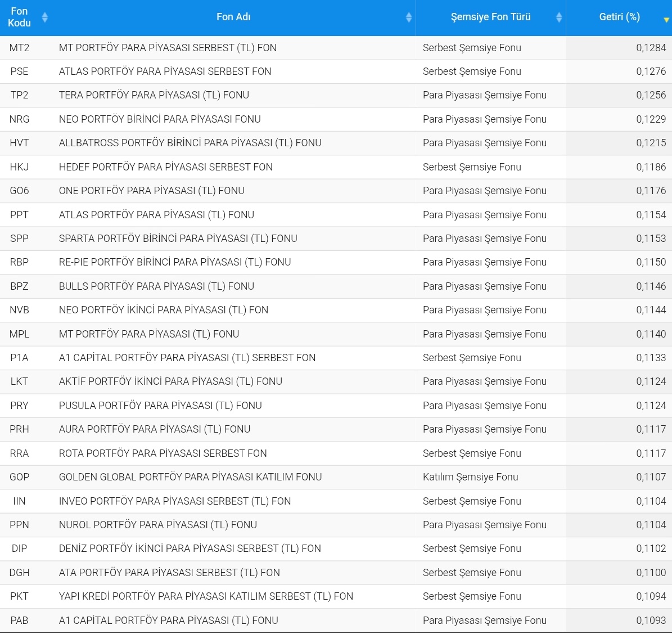Viewport: 672px width, 634px height.
Task: Click Katılım Şemsiye Fonu type cell
Action: (471, 476)
